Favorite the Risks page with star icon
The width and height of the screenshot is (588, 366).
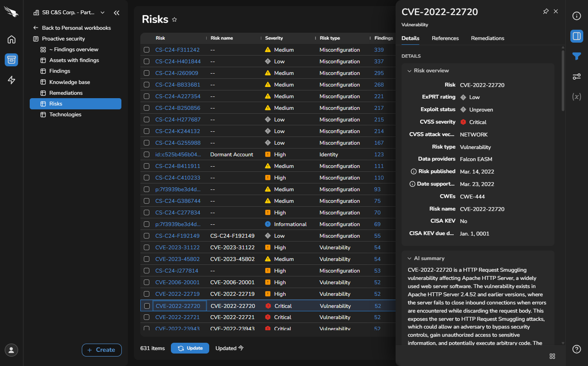[174, 19]
